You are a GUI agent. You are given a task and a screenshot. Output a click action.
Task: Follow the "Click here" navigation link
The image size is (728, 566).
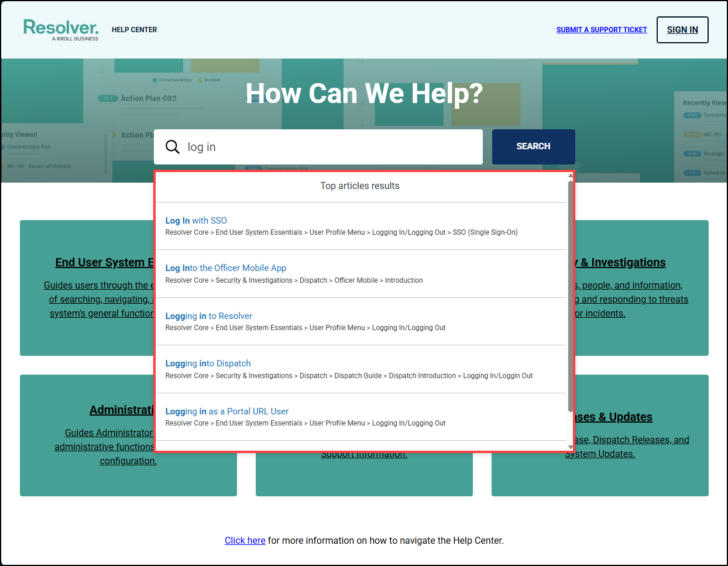(x=245, y=540)
